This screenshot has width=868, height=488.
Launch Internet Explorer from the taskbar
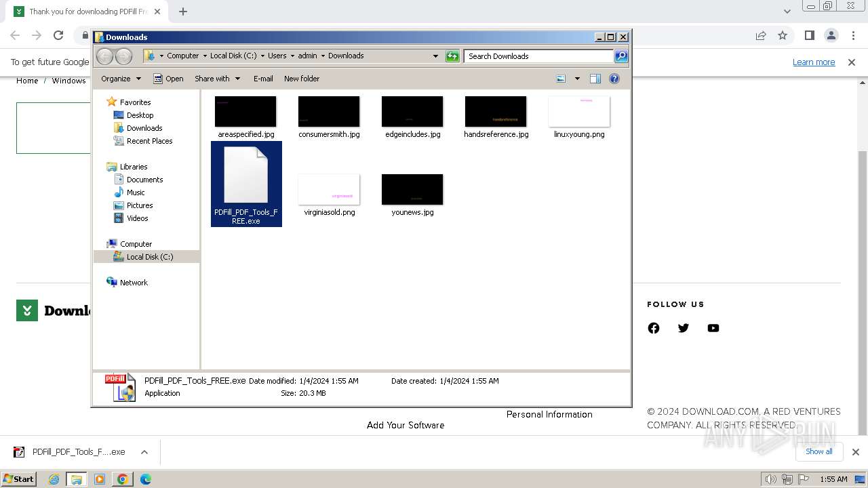[x=54, y=479]
